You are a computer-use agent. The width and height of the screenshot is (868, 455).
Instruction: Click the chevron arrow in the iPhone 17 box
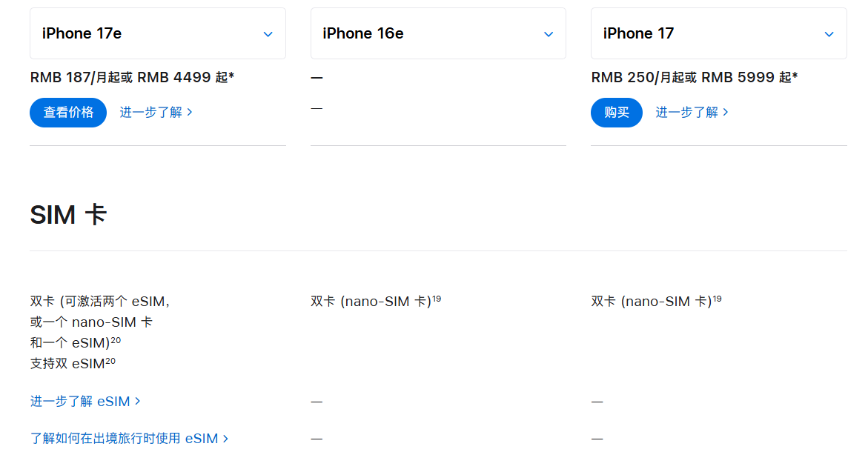coord(829,34)
